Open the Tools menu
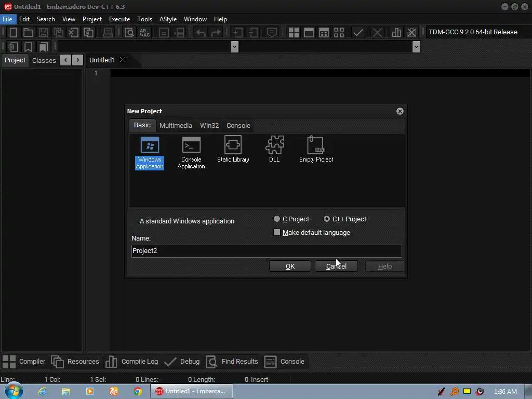 [144, 19]
